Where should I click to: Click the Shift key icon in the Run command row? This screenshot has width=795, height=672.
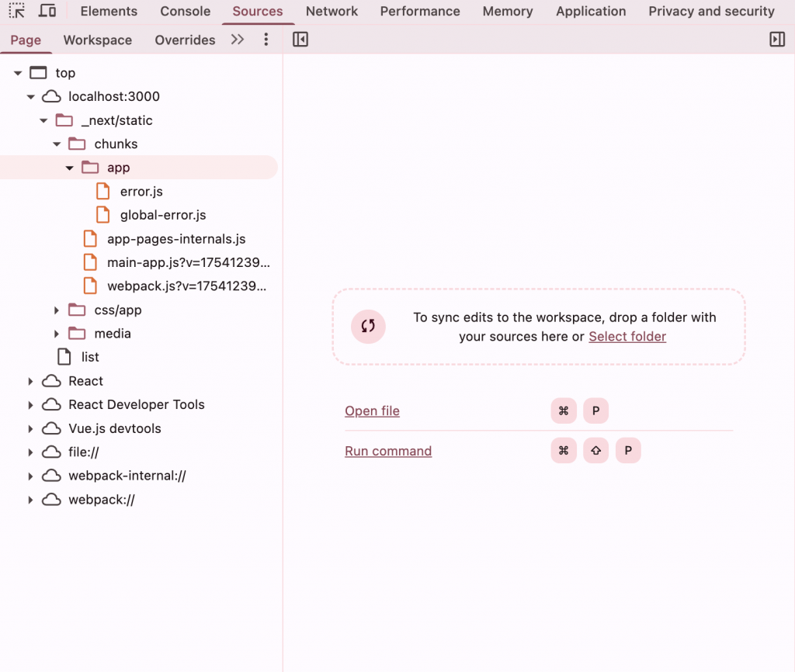tap(595, 451)
